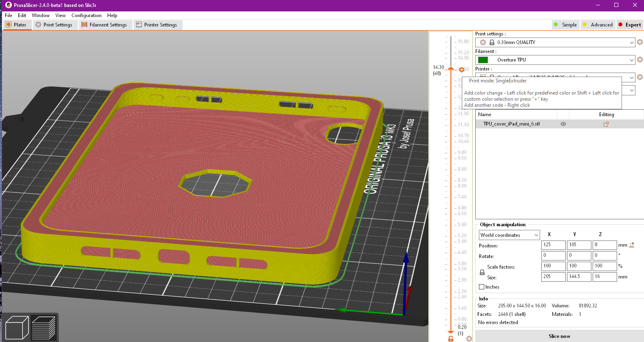Click the Scale factors Z field
The height and width of the screenshot is (342, 644).
click(x=604, y=266)
